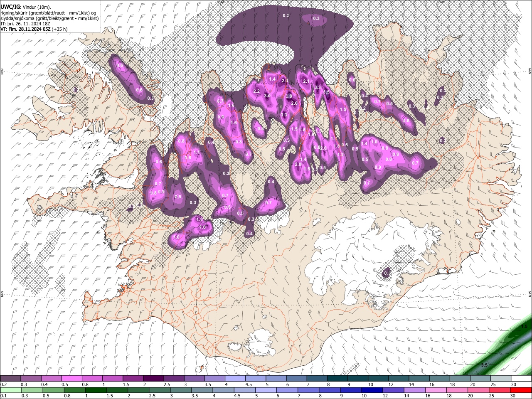Pick the upper snow scale swatch labeled 0.5

(x=71, y=379)
